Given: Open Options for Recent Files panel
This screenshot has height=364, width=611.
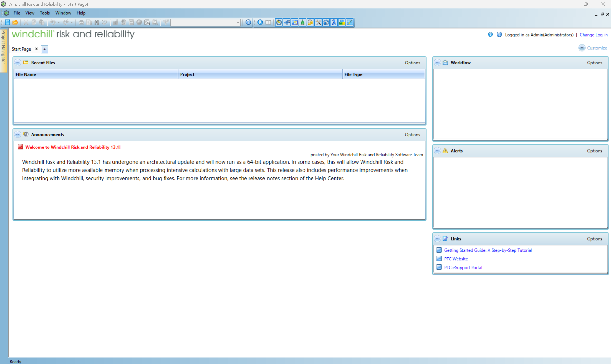Looking at the screenshot, I should point(412,63).
